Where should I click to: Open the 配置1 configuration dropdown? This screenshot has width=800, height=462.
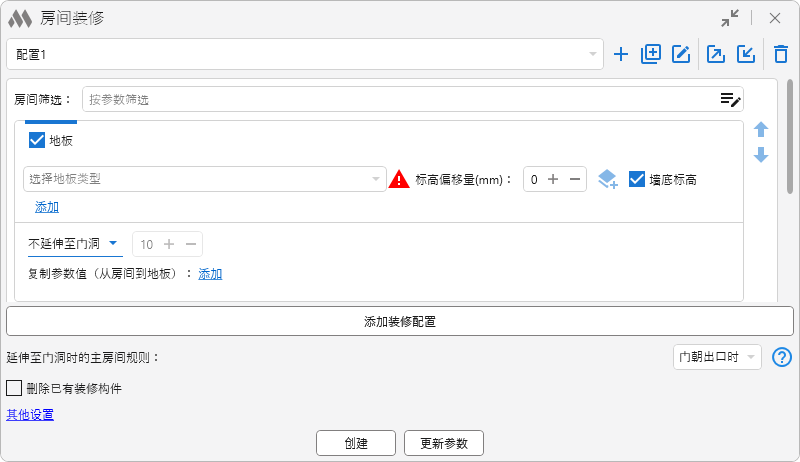pos(305,54)
